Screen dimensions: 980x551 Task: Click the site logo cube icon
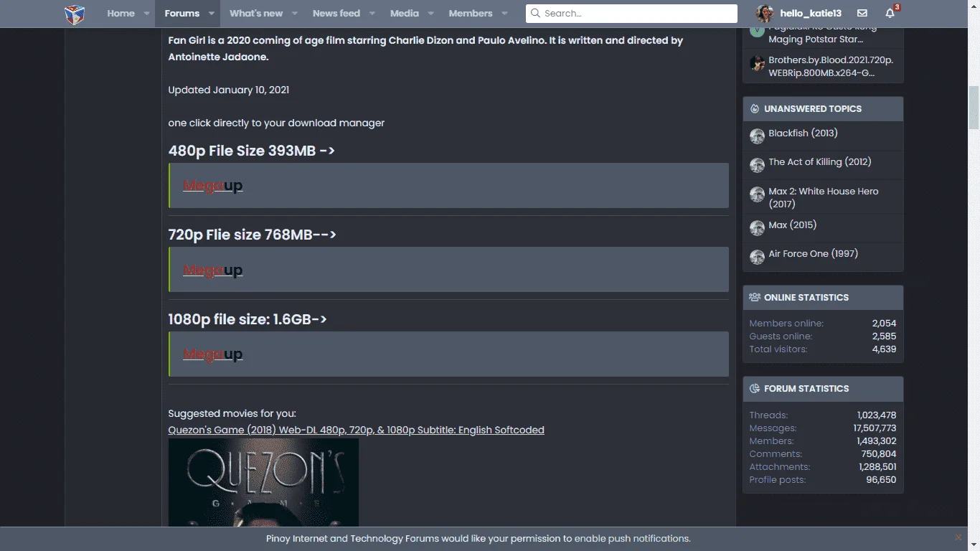(x=75, y=14)
